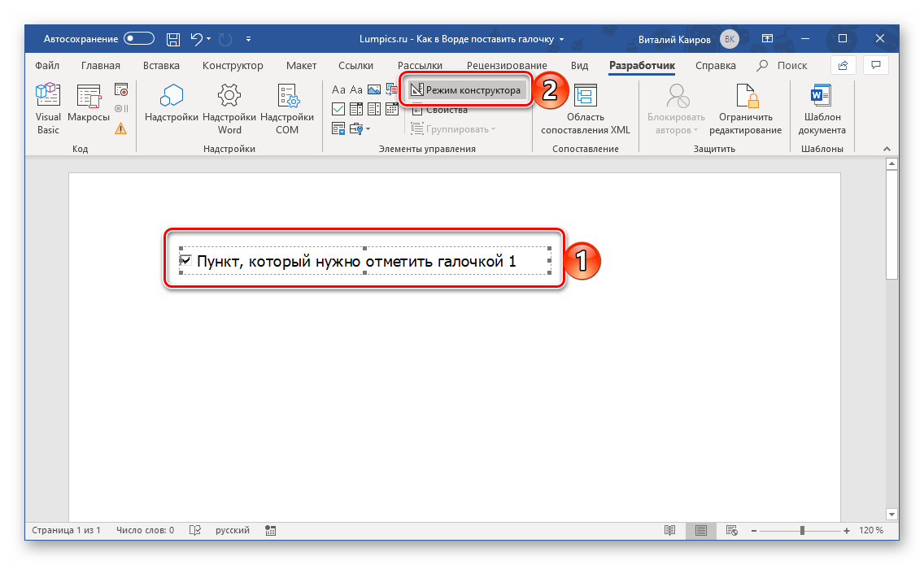Open the comments button
The width and height of the screenshot is (924, 565).
876,65
